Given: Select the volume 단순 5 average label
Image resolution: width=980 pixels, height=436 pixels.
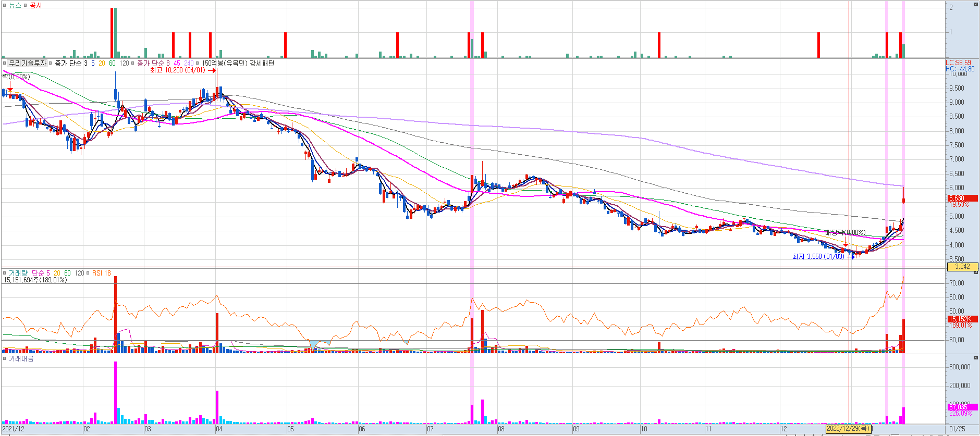Looking at the screenshot, I should [x=41, y=273].
